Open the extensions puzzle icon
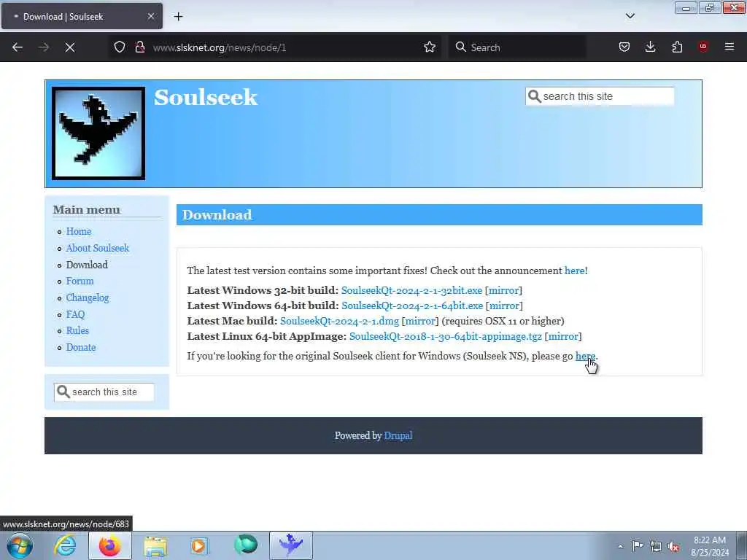This screenshot has height=560, width=747. tap(677, 47)
